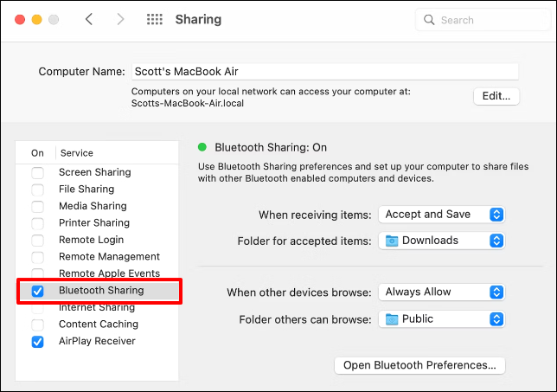Disable AirPlay Receiver checkbox
Screen dimensions: 557x392
pos(37,342)
